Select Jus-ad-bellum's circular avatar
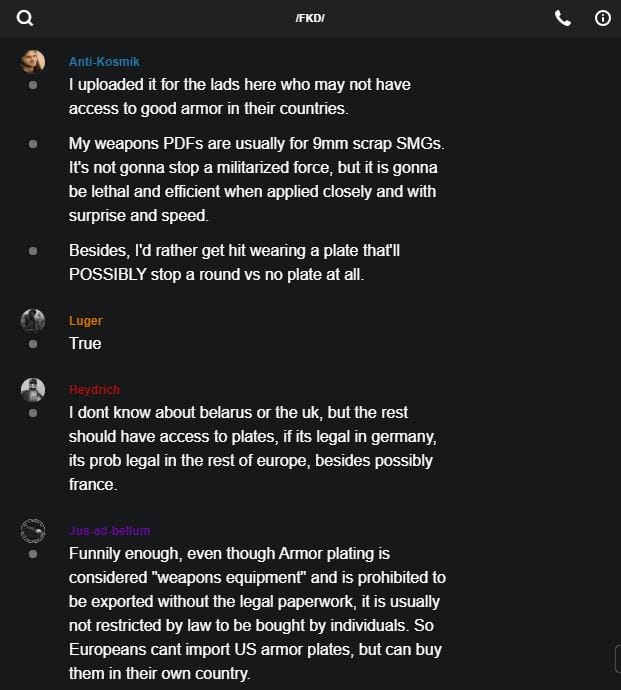The height and width of the screenshot is (690, 621). [33, 531]
